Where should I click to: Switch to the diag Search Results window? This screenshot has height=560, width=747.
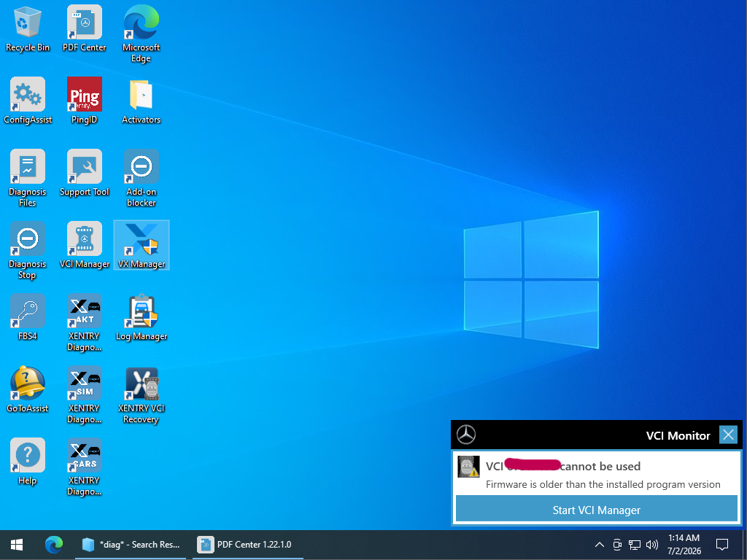pos(131,544)
